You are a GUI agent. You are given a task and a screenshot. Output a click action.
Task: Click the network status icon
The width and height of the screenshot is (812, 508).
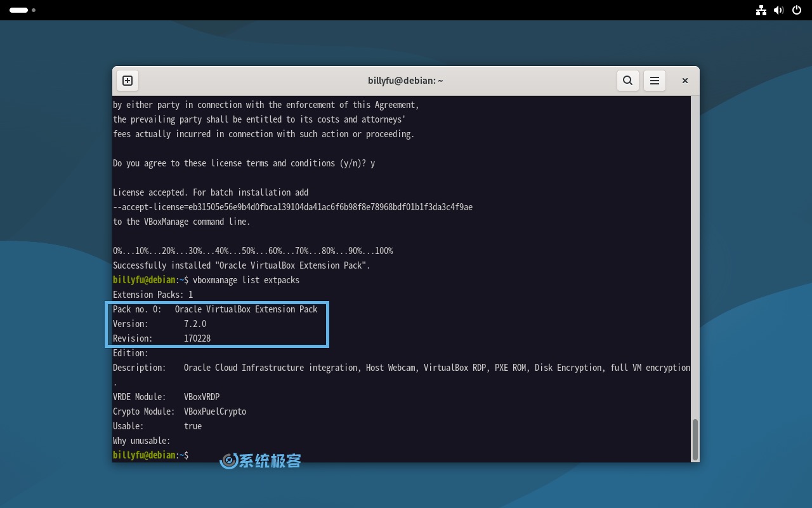pyautogui.click(x=761, y=10)
